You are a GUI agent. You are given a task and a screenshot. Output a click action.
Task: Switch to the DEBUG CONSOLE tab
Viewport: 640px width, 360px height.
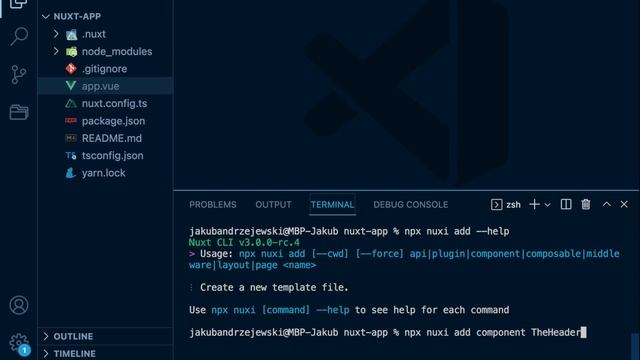click(411, 204)
